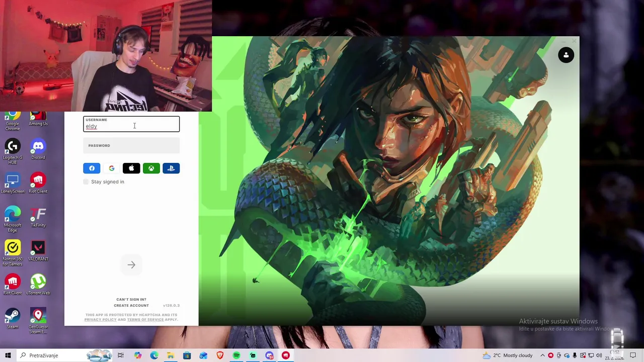Select VALORANT desktop shortcut
Image resolution: width=644 pixels, height=362 pixels.
tap(38, 251)
